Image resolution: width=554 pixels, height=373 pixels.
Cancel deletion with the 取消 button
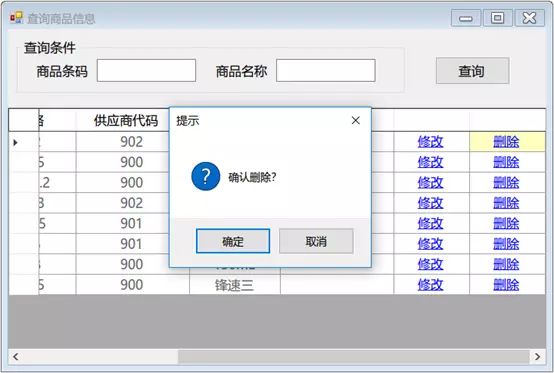(x=316, y=241)
